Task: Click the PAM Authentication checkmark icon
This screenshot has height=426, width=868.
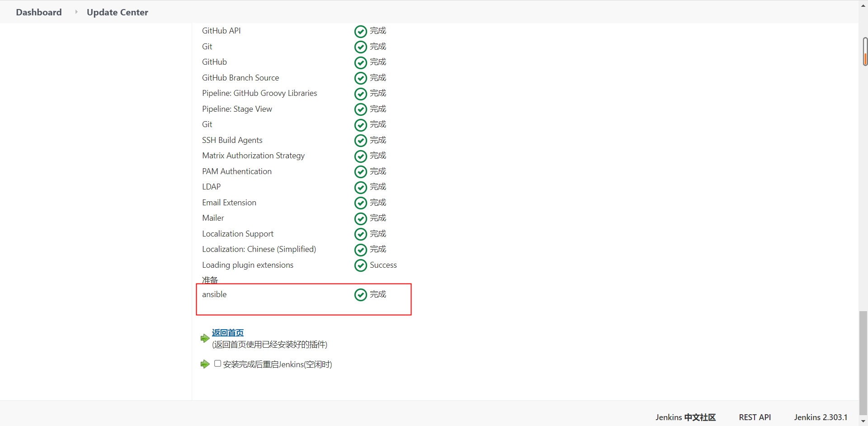Action: (360, 172)
